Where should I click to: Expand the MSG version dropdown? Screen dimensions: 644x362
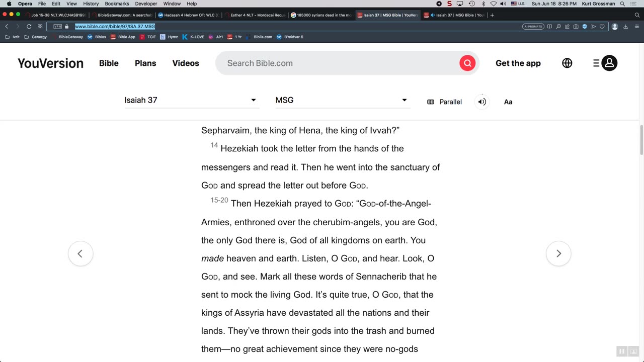[x=343, y=100]
